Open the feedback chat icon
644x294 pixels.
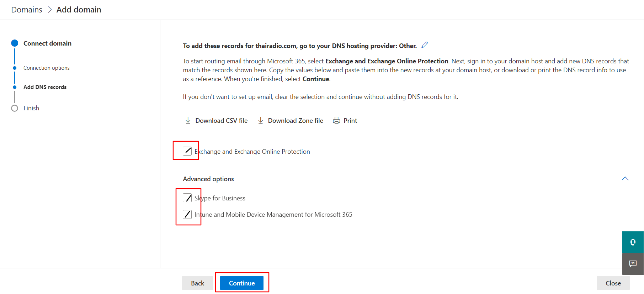click(x=633, y=264)
